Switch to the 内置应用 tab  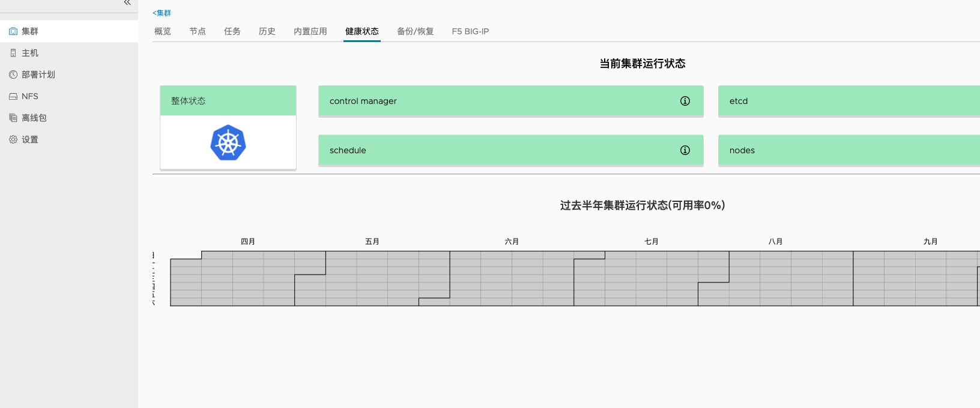tap(310, 31)
